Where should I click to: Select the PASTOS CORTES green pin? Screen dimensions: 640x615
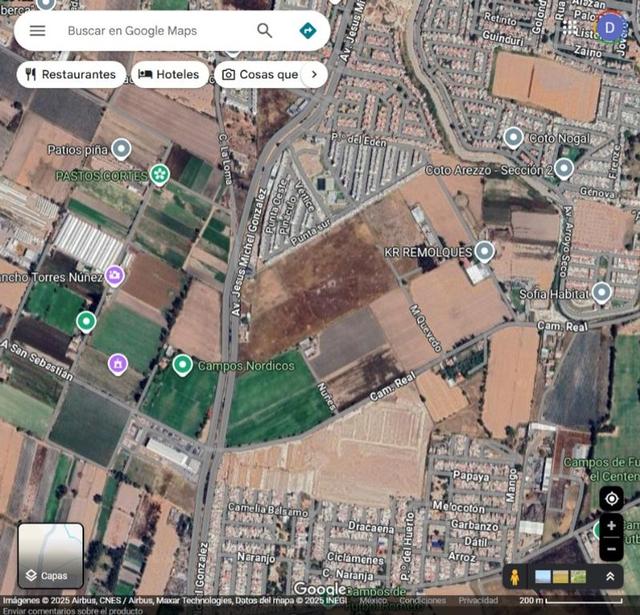click(160, 175)
